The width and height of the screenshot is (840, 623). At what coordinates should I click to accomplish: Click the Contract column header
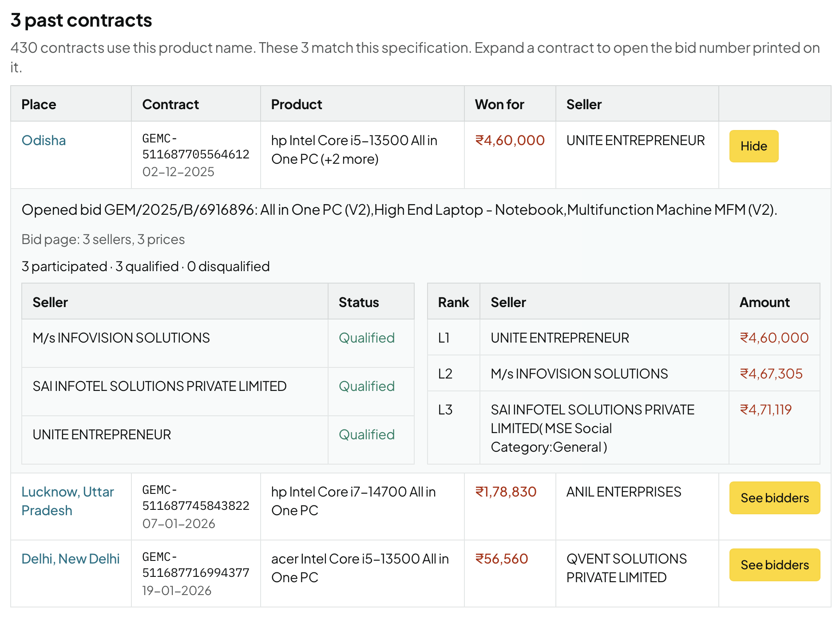point(196,104)
